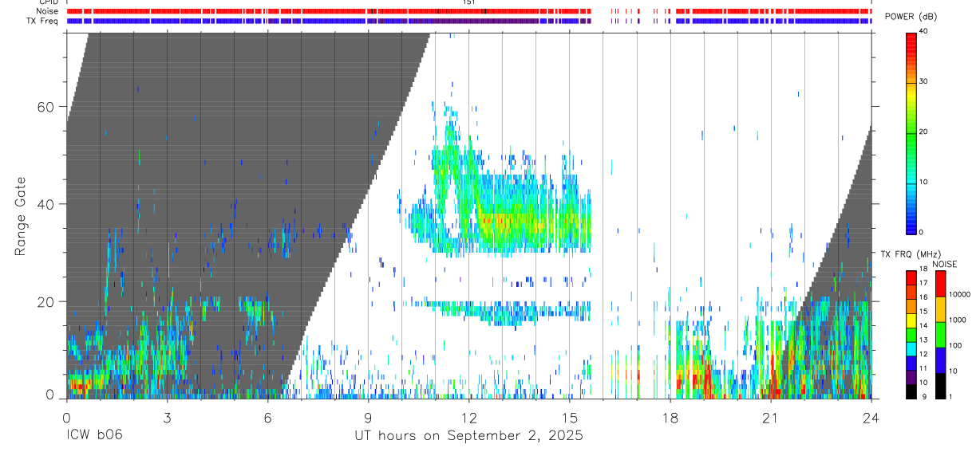Click the NOISE color bar
The image size is (980, 452).
(x=940, y=335)
